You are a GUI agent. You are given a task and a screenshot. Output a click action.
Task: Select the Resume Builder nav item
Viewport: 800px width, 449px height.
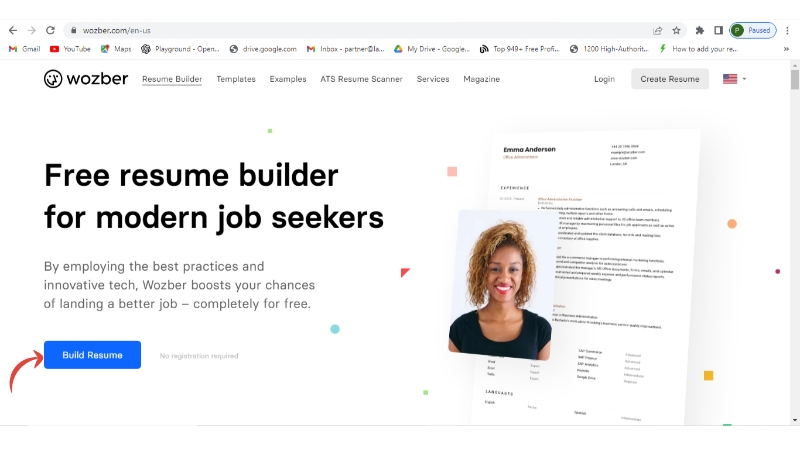pyautogui.click(x=172, y=79)
